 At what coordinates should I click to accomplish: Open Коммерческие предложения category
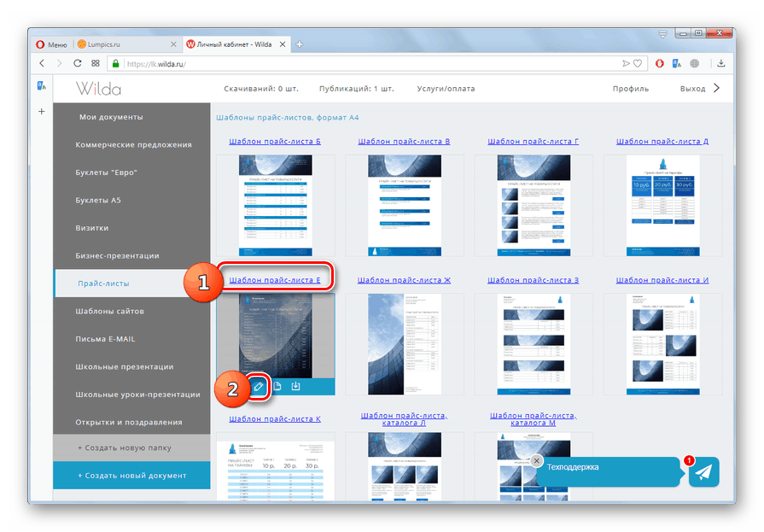(x=133, y=145)
